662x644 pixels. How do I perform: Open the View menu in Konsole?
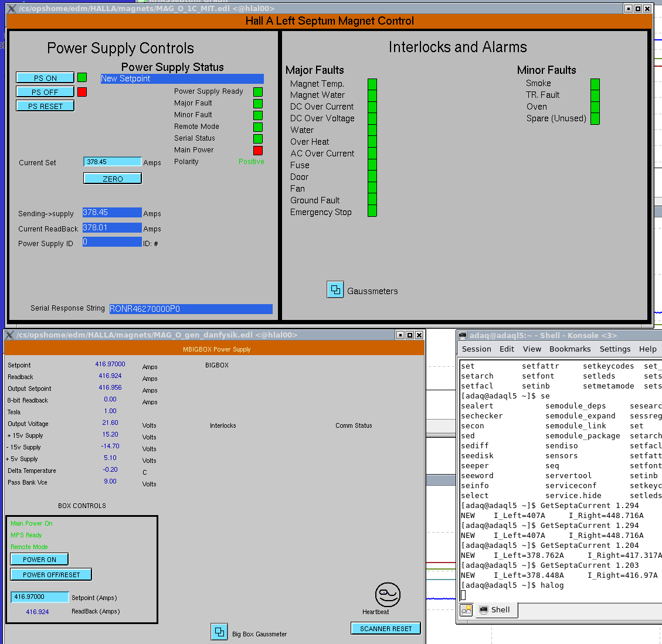532,349
